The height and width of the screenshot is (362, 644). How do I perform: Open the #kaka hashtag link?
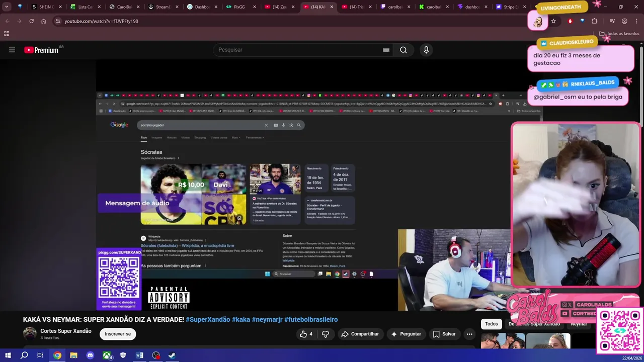(x=241, y=319)
